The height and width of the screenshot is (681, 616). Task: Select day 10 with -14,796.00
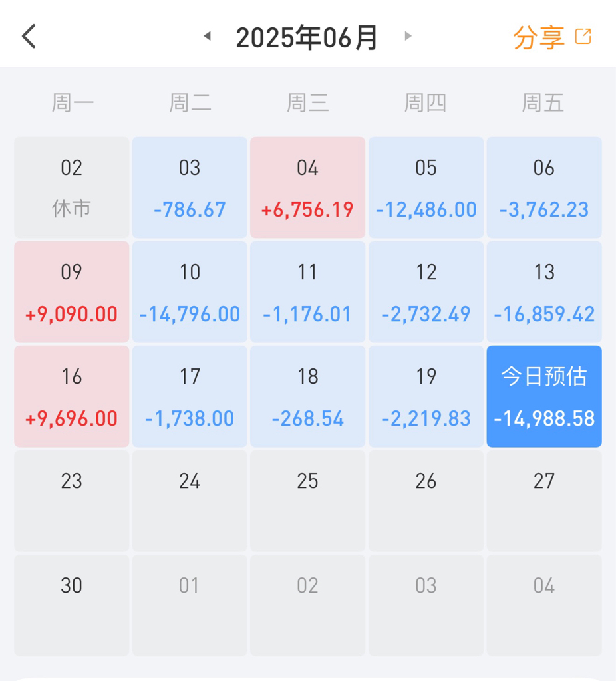click(190, 292)
